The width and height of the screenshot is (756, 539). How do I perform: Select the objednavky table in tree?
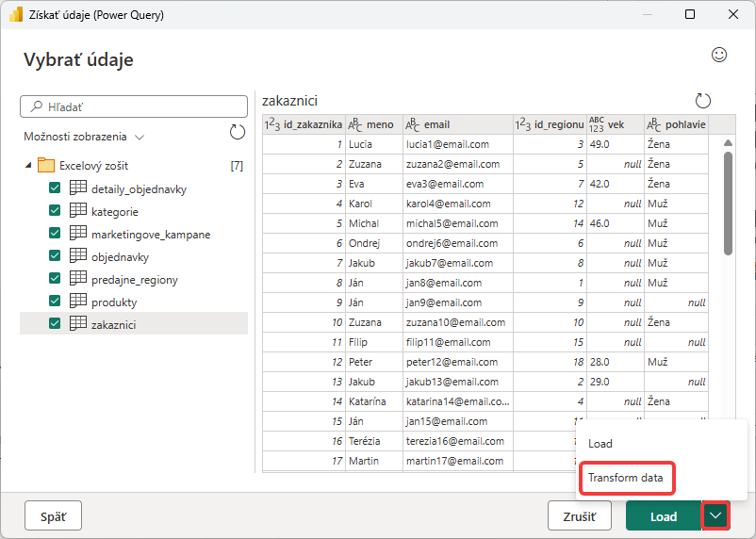120,257
